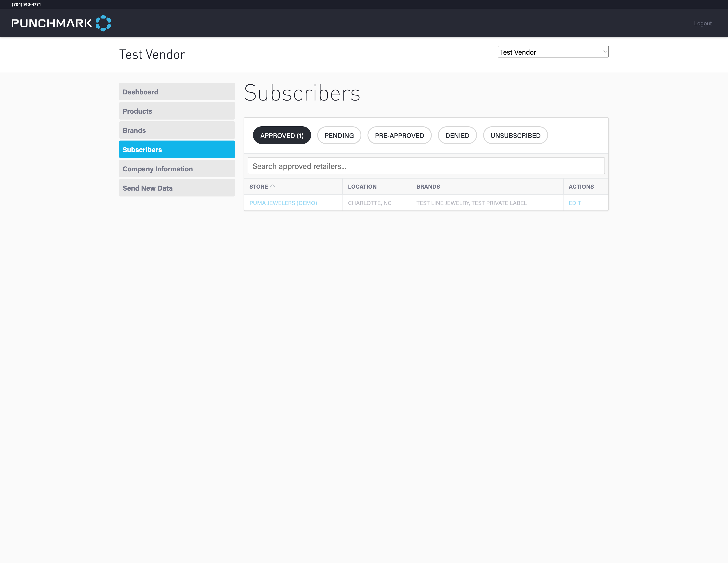Viewport: 728px width, 563px height.
Task: Open the Puma Jewelers (Demo) store link
Action: pos(283,203)
